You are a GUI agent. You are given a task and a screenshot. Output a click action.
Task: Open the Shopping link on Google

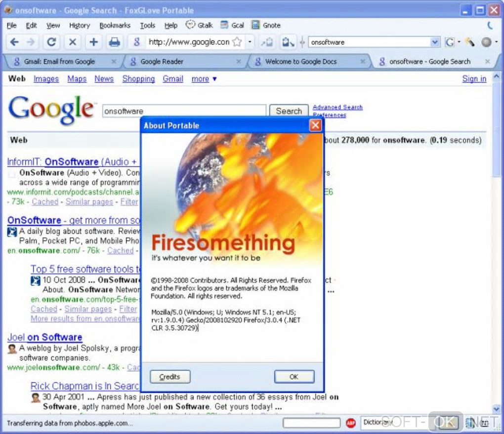[138, 79]
